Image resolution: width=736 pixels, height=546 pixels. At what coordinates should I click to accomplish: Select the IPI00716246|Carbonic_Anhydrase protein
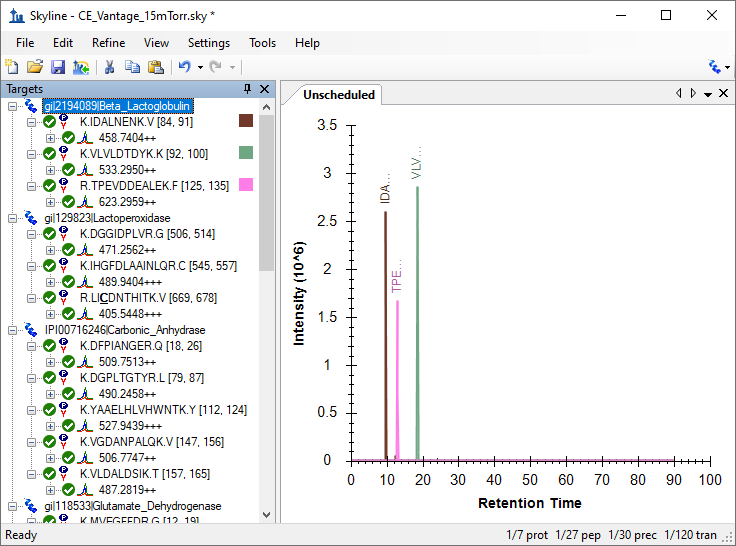point(125,330)
